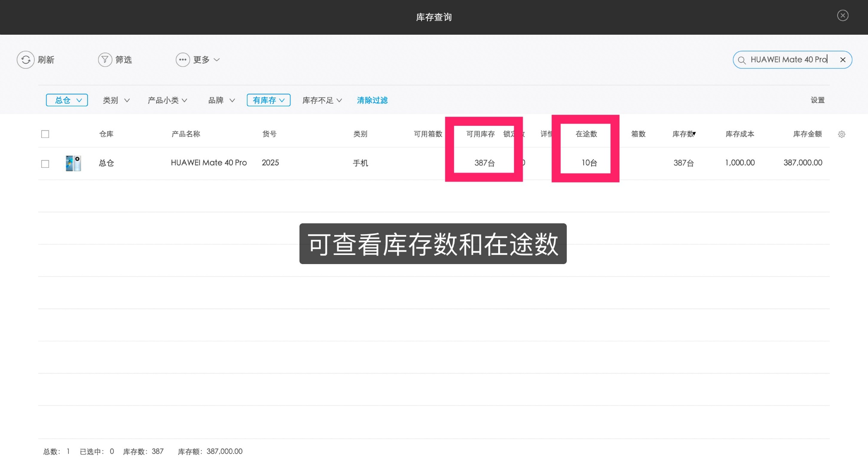Open the 库存不足 filter dropdown

pos(322,100)
